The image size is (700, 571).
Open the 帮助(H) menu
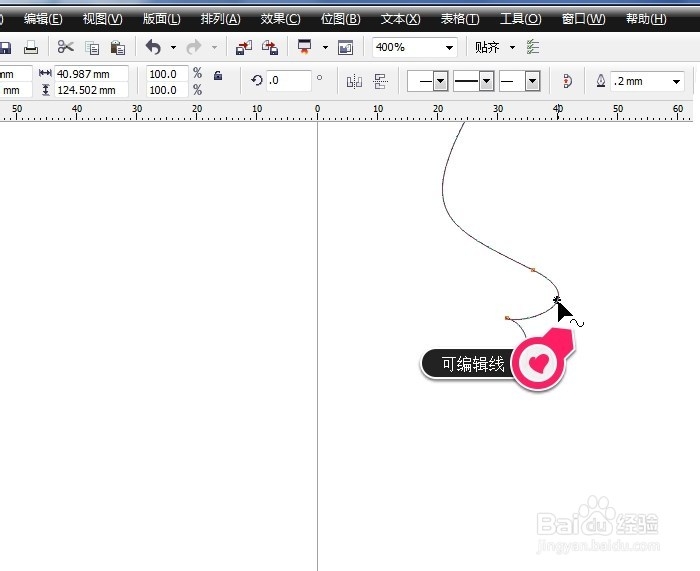pos(646,19)
